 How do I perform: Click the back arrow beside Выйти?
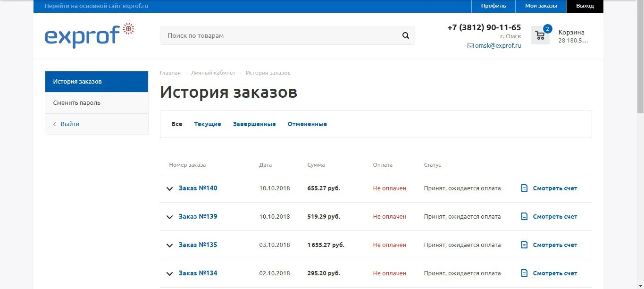tap(55, 124)
